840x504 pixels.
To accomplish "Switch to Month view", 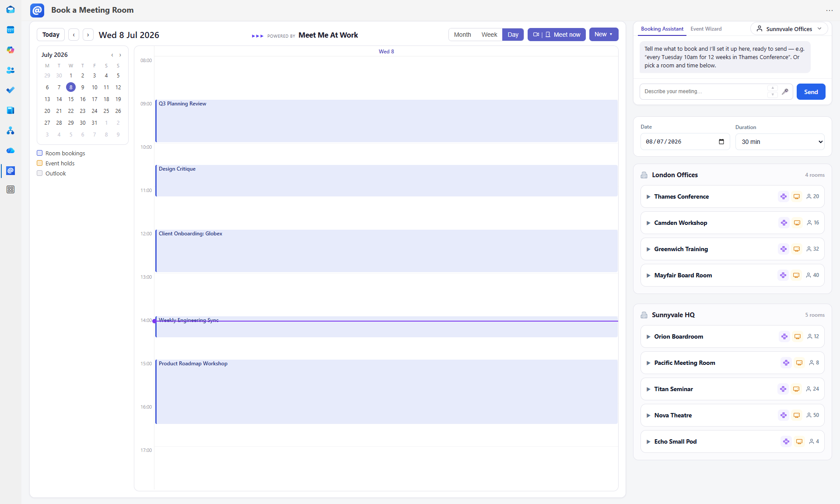I will click(x=462, y=35).
